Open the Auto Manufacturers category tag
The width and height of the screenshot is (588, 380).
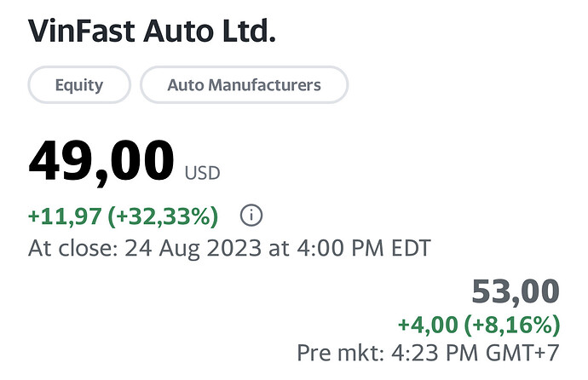(244, 85)
